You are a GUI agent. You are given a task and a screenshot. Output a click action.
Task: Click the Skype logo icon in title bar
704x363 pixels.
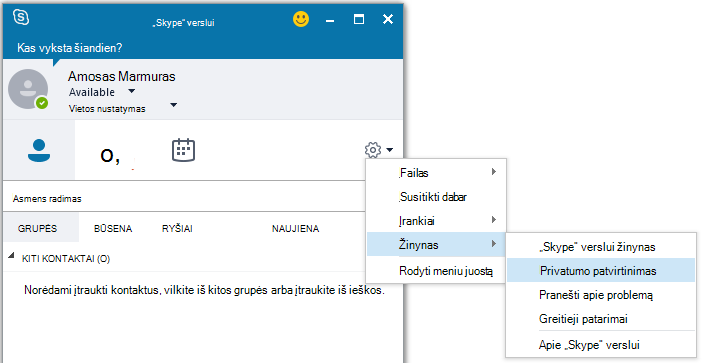(x=21, y=18)
